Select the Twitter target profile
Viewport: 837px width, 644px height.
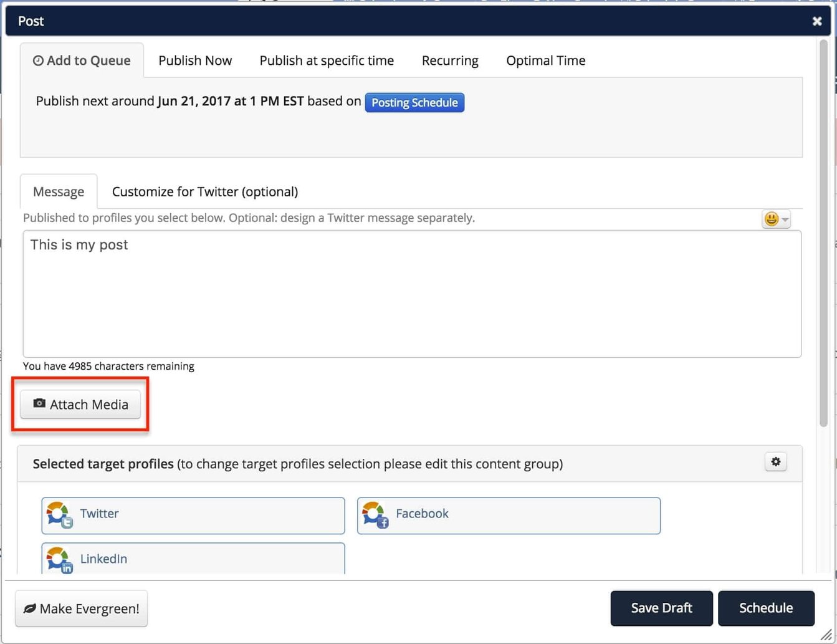193,516
